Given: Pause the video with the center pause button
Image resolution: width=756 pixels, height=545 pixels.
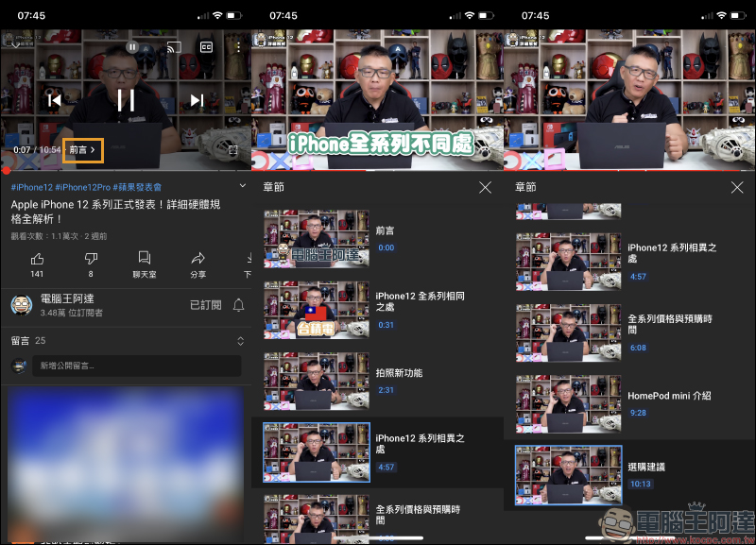Looking at the screenshot, I should (x=126, y=100).
